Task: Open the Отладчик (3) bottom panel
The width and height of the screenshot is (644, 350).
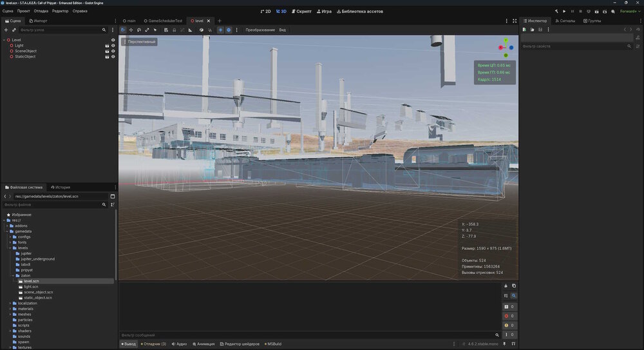Action: pyautogui.click(x=154, y=344)
